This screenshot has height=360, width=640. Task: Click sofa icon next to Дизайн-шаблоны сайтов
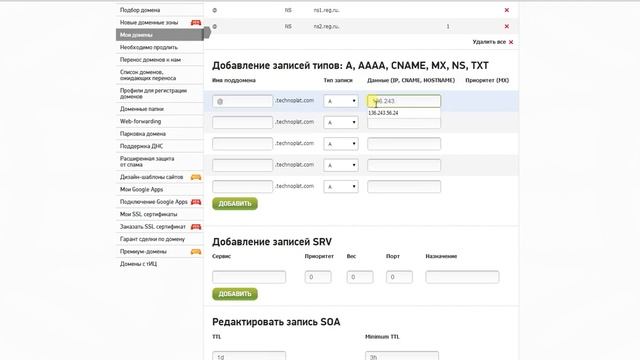[196, 177]
